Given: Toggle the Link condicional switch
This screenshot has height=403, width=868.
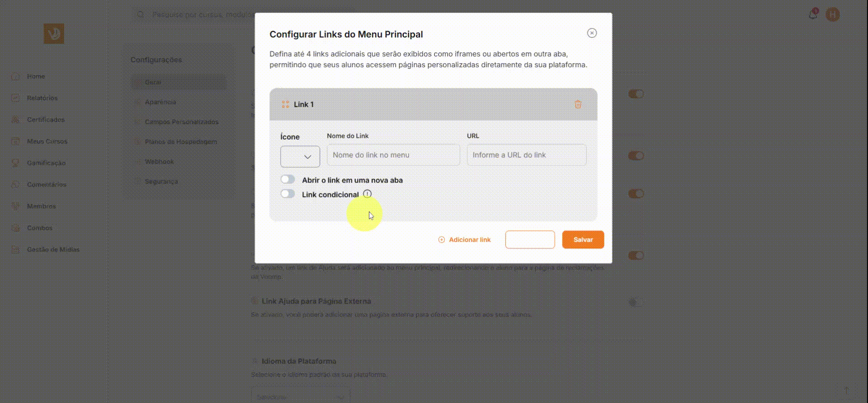Looking at the screenshot, I should coord(288,194).
